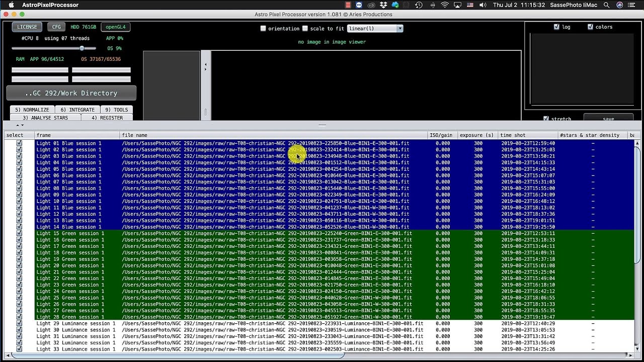Click the GC 292/Work Directory button
The image size is (644, 362).
coord(71,93)
